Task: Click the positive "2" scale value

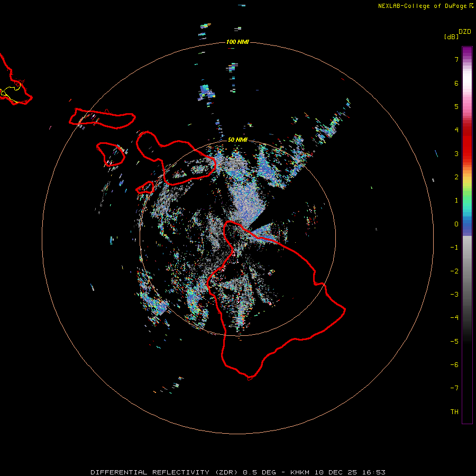Action: pyautogui.click(x=456, y=177)
